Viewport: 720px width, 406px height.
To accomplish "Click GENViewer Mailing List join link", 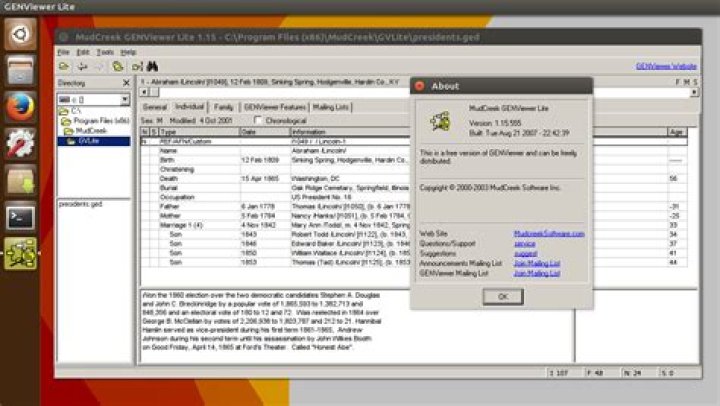I will tap(536, 273).
